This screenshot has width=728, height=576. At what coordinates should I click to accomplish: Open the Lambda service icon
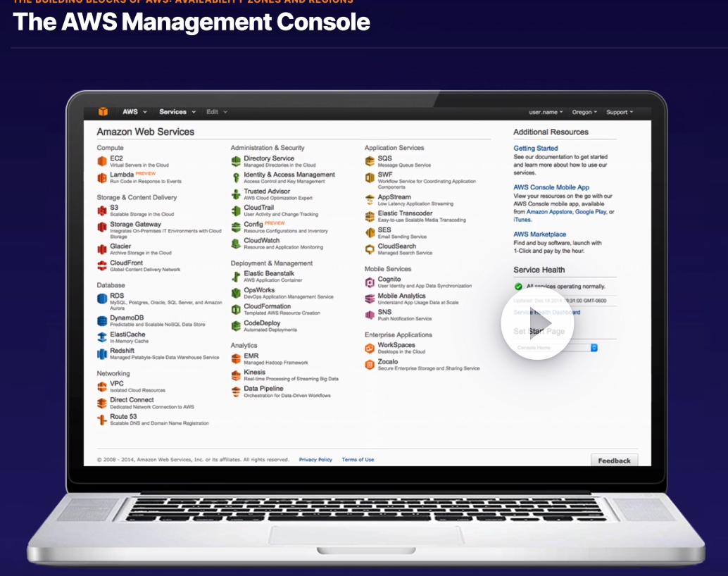[x=102, y=178]
